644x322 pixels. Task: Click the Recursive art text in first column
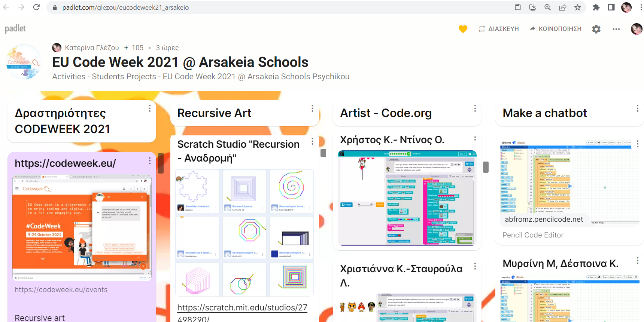(40, 318)
